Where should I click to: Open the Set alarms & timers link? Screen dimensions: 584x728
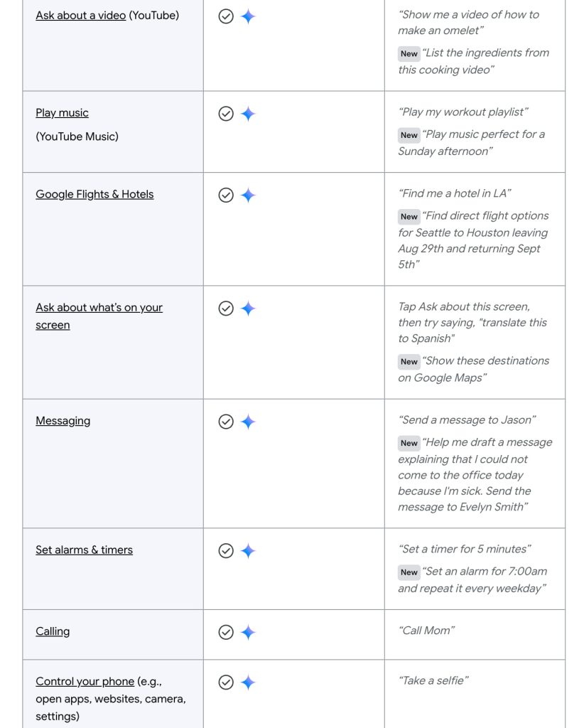84,550
